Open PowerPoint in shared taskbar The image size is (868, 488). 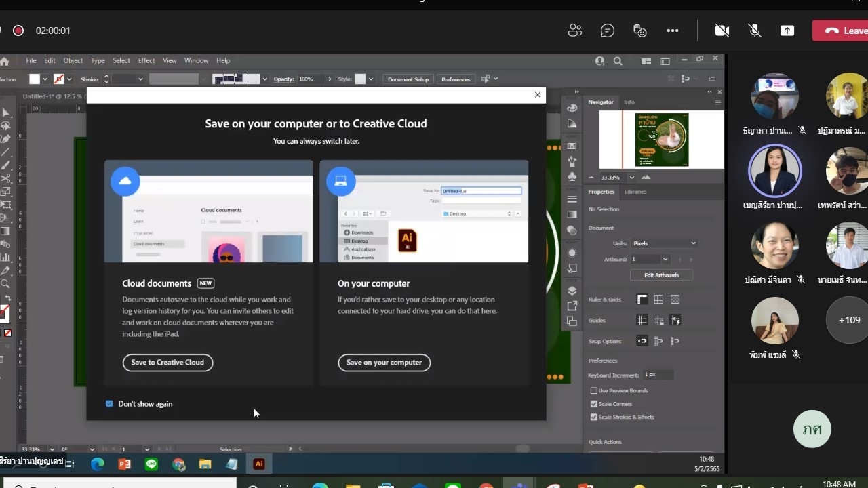(124, 464)
